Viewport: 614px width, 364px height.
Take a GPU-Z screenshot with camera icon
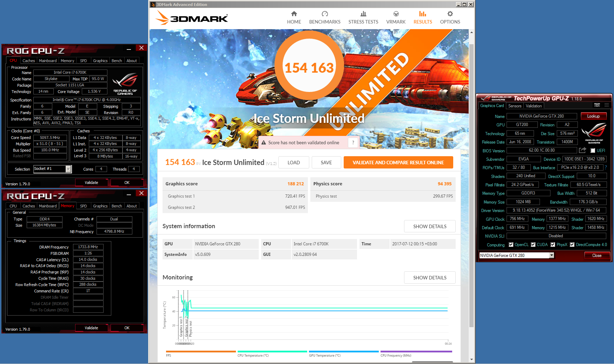tap(597, 105)
